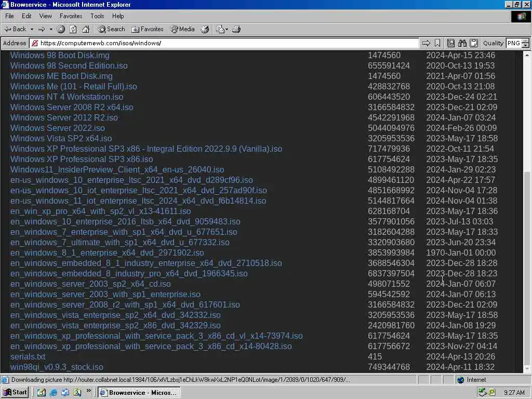
Task: Click Show Desktop quick launch icon
Action: pos(42,393)
